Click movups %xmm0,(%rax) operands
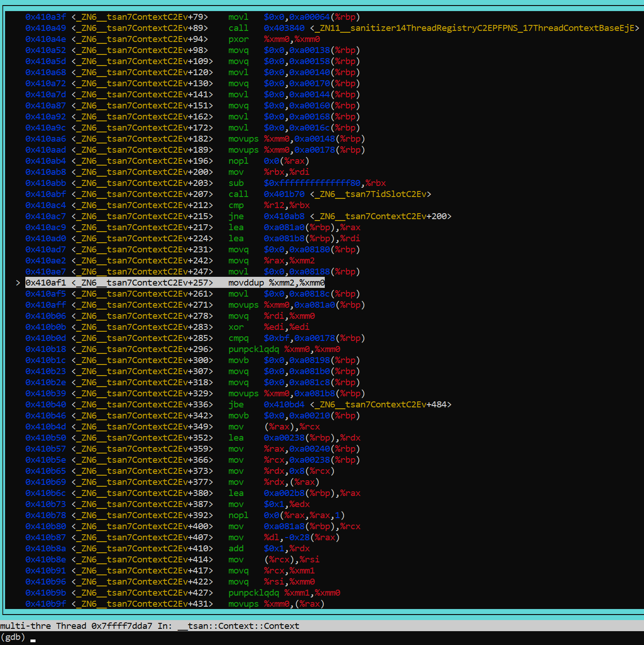Image resolution: width=644 pixels, height=645 pixels. click(x=294, y=604)
